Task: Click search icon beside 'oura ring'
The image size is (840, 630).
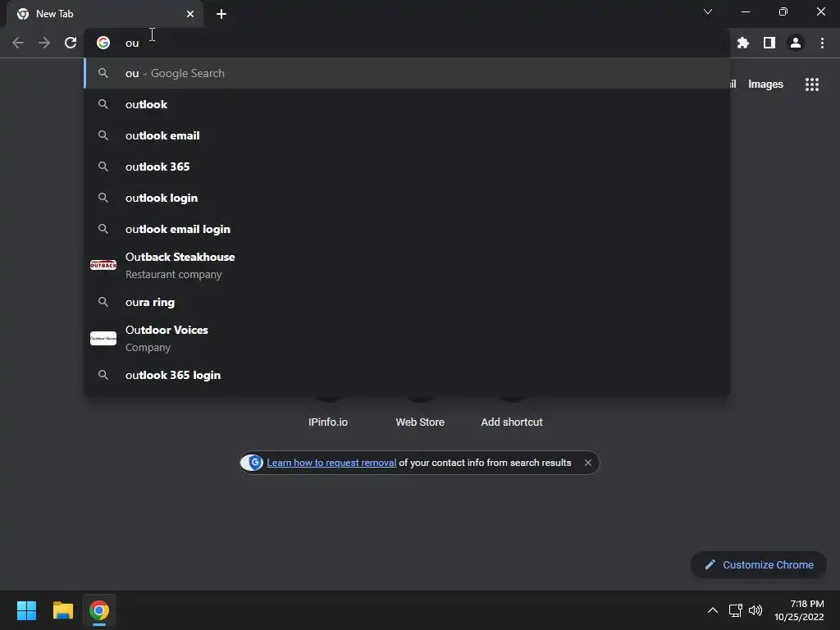Action: tap(103, 302)
